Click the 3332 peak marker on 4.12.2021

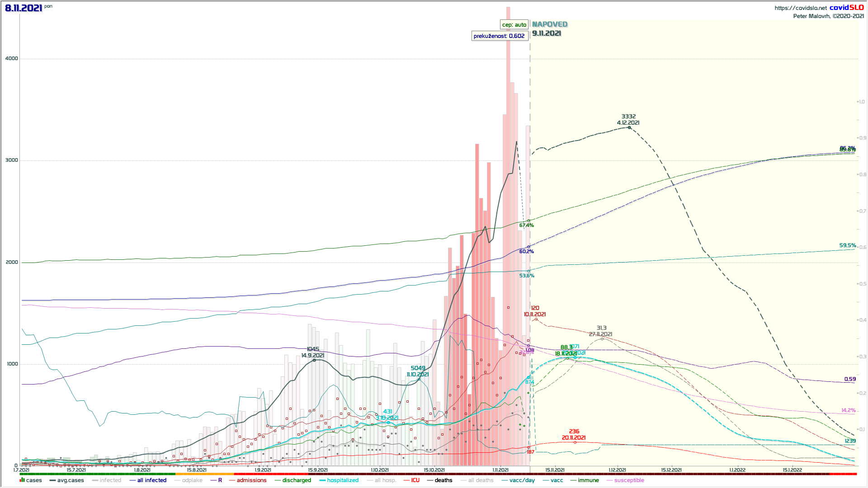pos(629,128)
